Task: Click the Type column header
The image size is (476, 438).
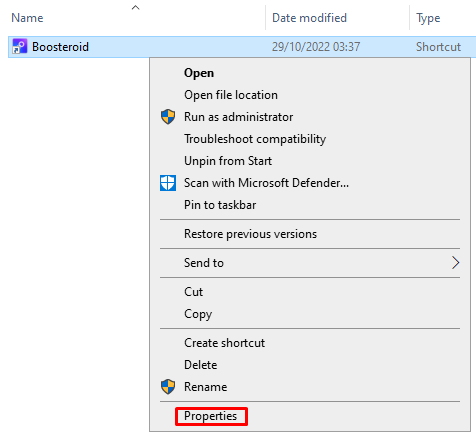Action: pos(428,18)
